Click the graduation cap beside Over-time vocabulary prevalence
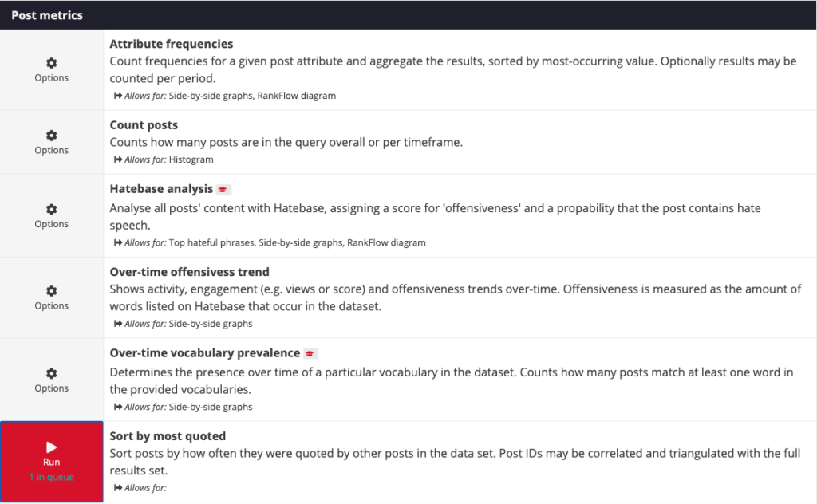817x504 pixels. (x=310, y=352)
